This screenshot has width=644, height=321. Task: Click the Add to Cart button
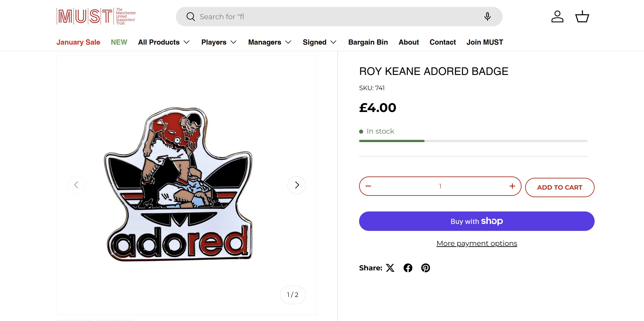560,187
